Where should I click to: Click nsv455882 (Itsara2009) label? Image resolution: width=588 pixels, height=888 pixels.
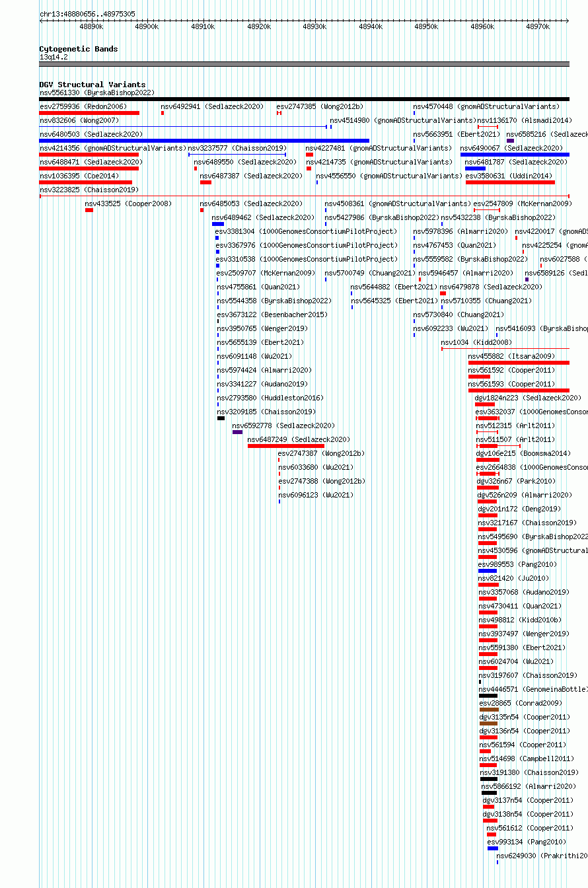point(511,356)
